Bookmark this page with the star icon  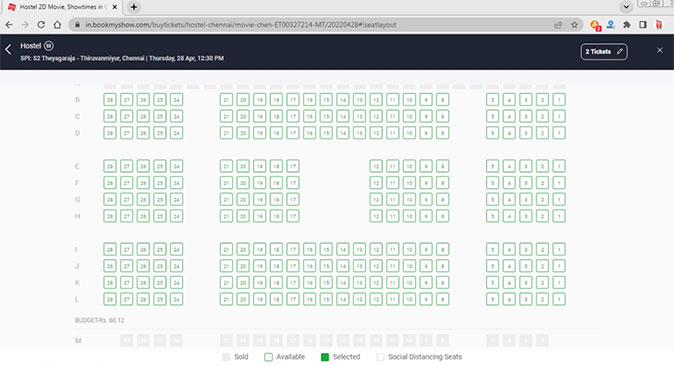coord(574,25)
